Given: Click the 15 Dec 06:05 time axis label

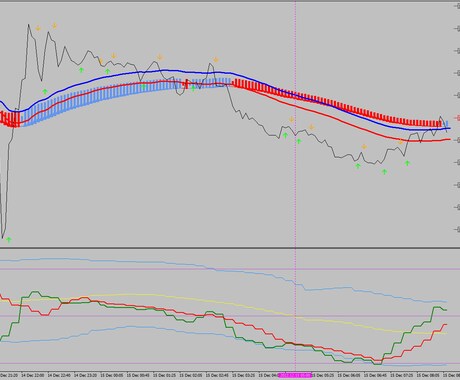Looking at the screenshot, I should [x=349, y=375].
